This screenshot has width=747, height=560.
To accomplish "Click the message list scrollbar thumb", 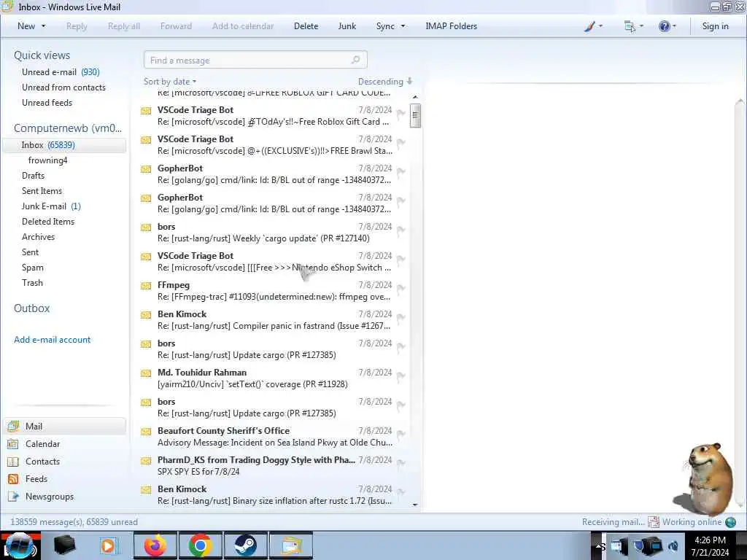I will click(x=415, y=115).
